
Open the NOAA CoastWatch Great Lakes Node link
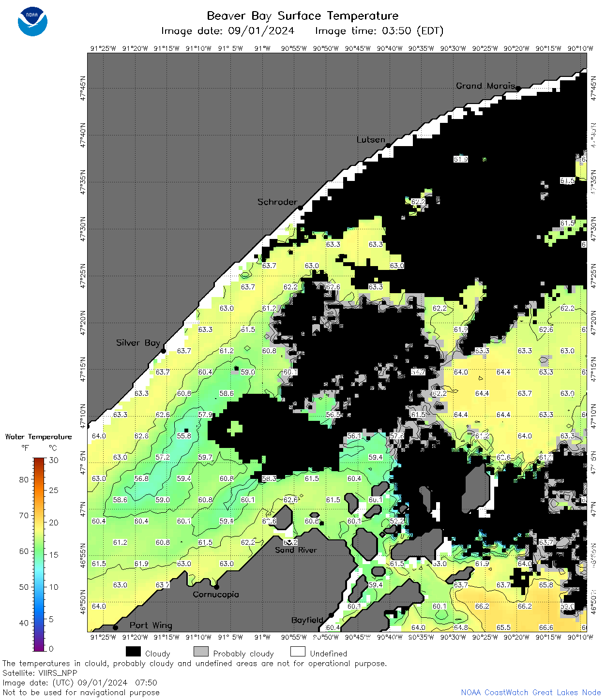click(x=531, y=692)
